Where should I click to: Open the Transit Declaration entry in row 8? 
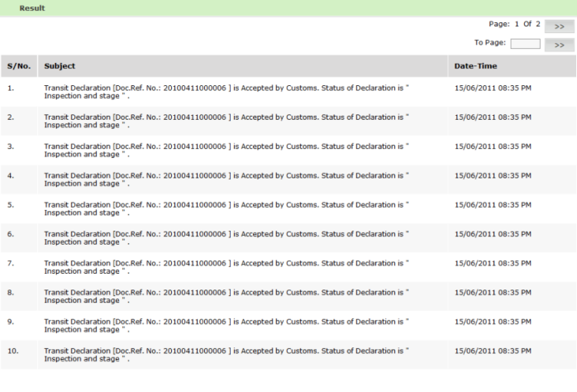tap(227, 295)
